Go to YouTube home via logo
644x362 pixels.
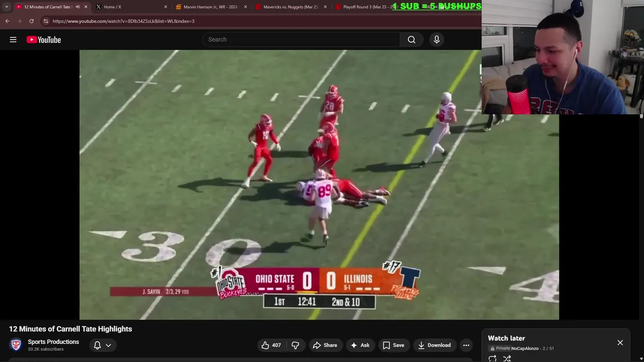pos(44,40)
